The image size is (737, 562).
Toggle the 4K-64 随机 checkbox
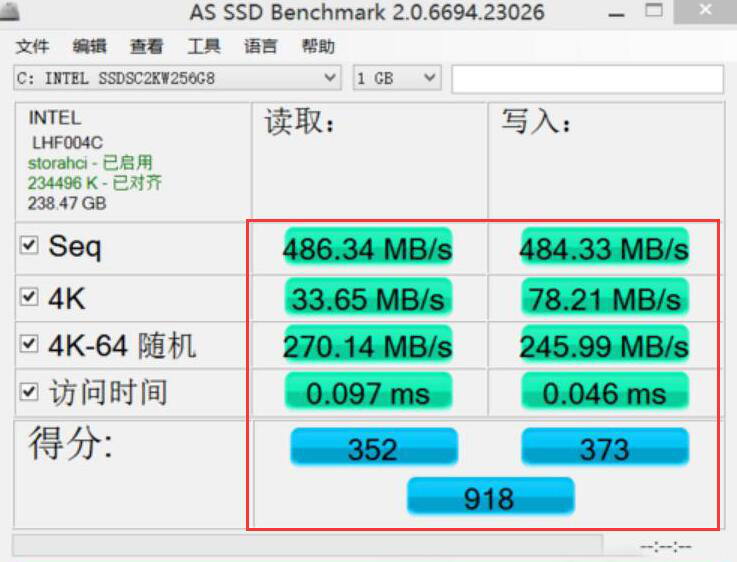point(29,343)
